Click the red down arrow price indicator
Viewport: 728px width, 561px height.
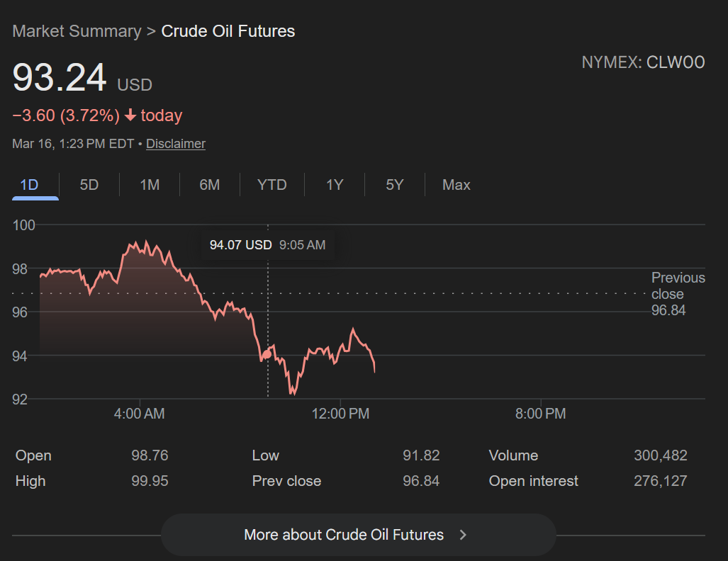tap(130, 115)
